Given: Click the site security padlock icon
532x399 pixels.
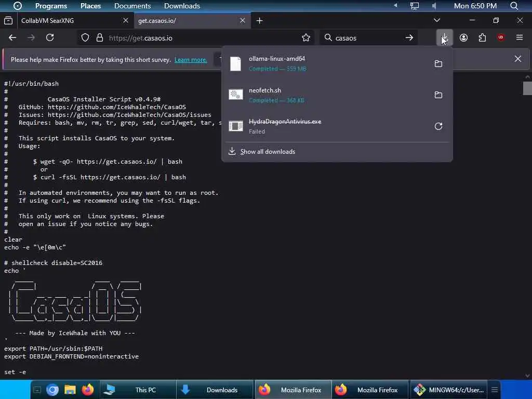Looking at the screenshot, I should [x=99, y=37].
